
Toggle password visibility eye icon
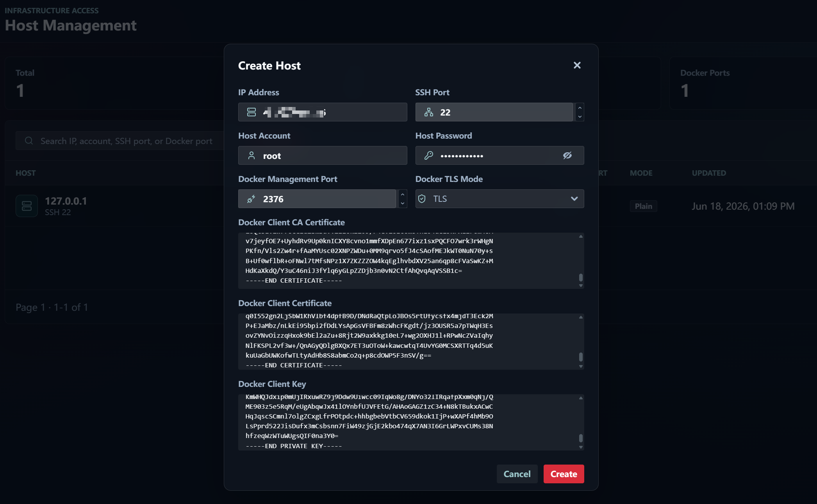(567, 155)
